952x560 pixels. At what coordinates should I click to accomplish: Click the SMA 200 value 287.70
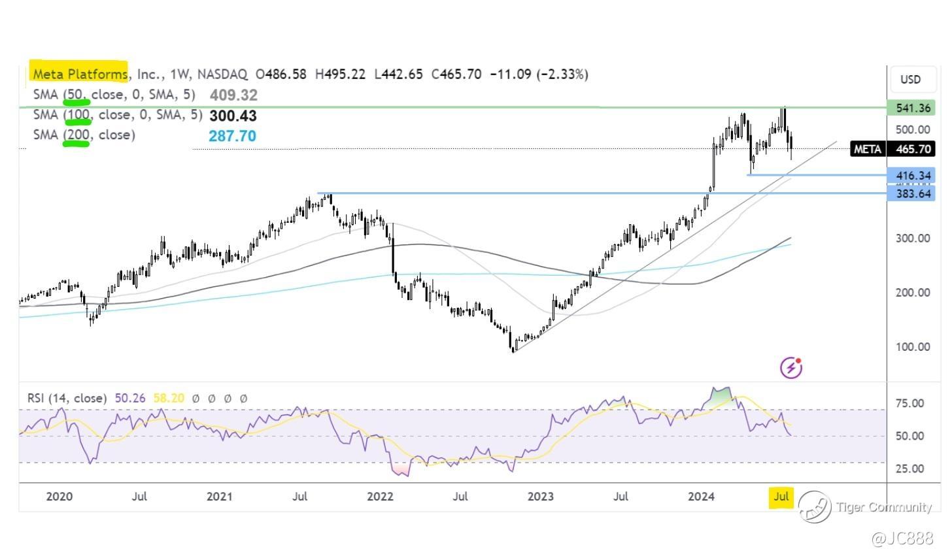coord(232,136)
